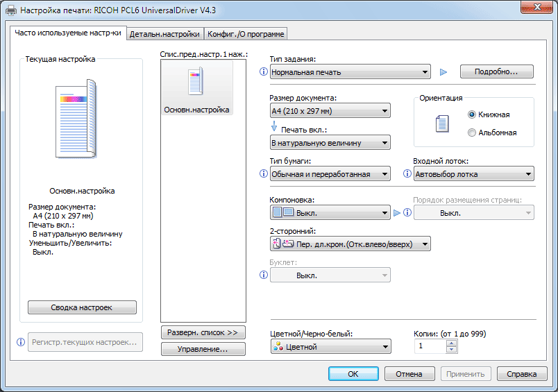The width and height of the screenshot is (558, 392).
Task: Switch to Детальн.настройки tab
Action: pyautogui.click(x=164, y=34)
